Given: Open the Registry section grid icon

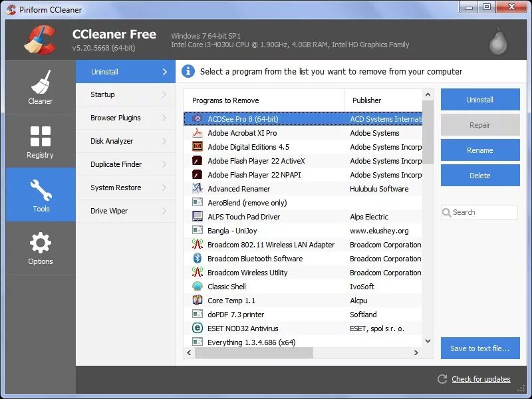Looking at the screenshot, I should click(x=41, y=136).
